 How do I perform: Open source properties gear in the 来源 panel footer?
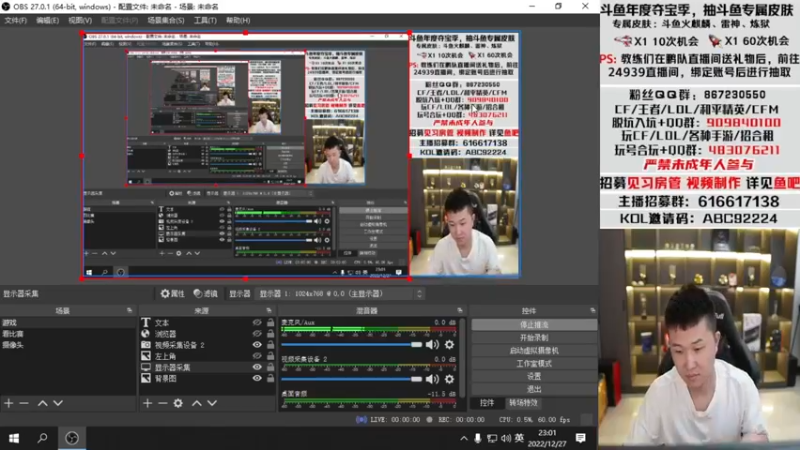178,403
